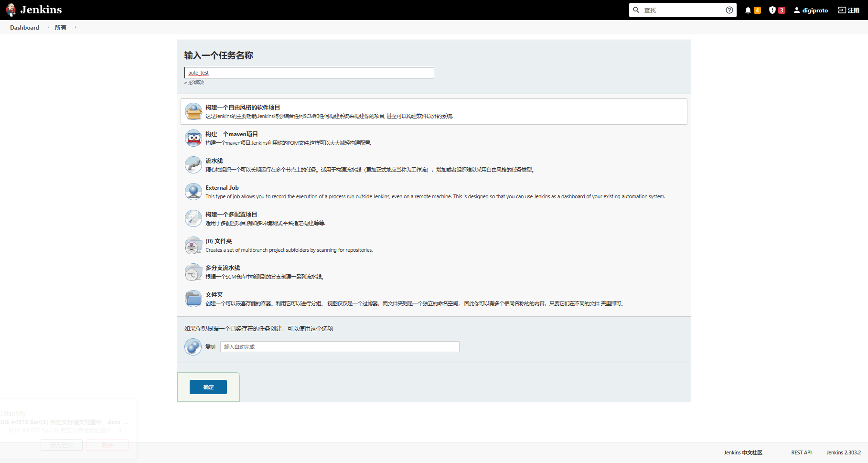Click the auto_test task name input field

[x=309, y=72]
